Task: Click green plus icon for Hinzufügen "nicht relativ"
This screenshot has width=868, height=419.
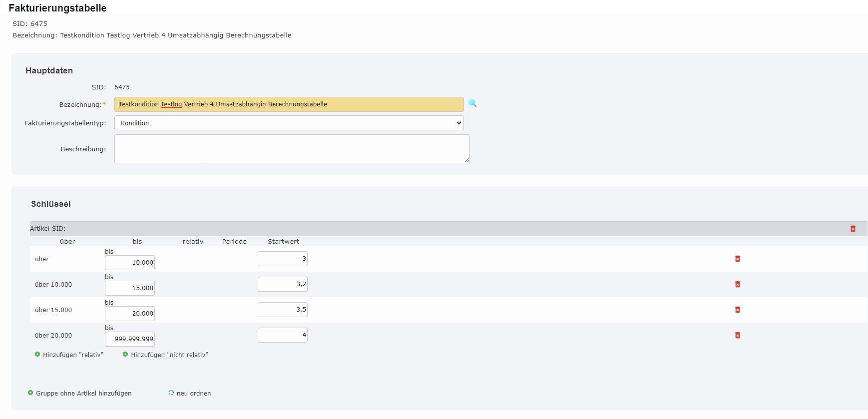Action: (125, 355)
